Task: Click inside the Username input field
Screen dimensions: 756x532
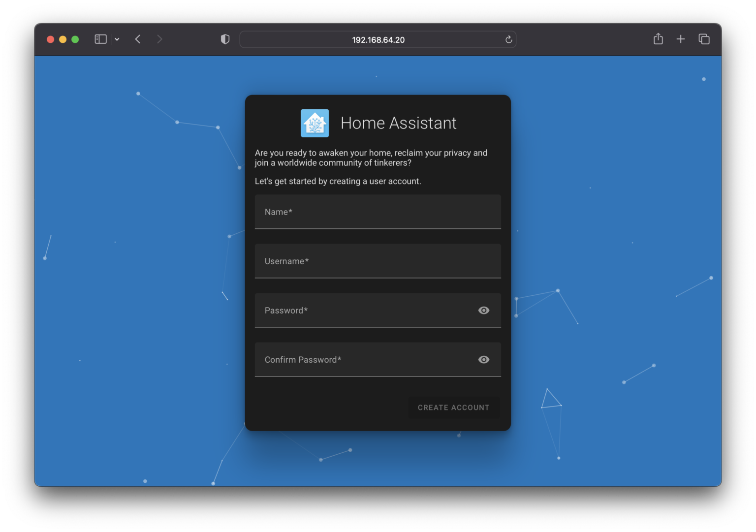Action: [378, 261]
